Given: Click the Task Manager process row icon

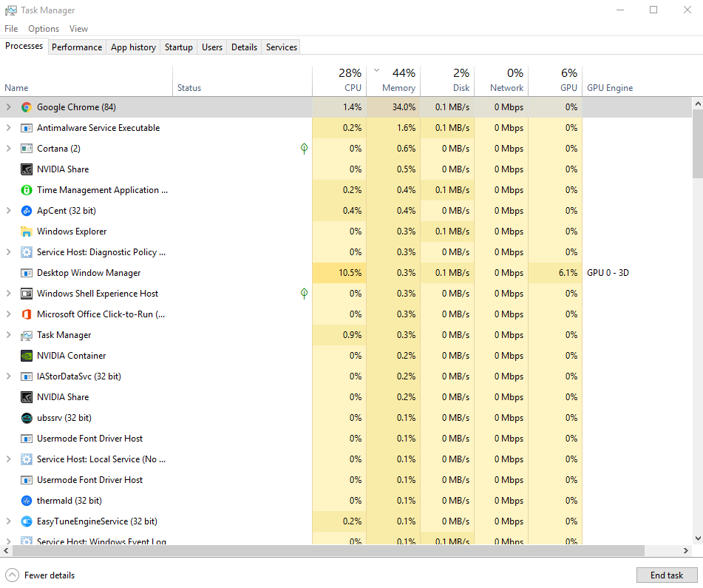Looking at the screenshot, I should point(27,335).
